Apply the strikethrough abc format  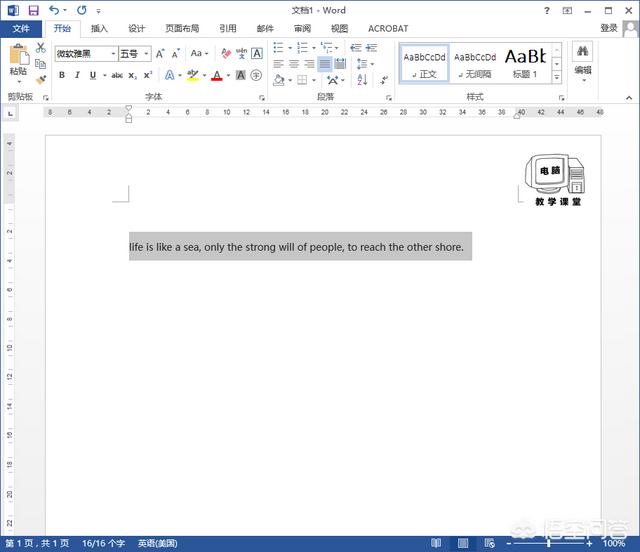click(117, 76)
